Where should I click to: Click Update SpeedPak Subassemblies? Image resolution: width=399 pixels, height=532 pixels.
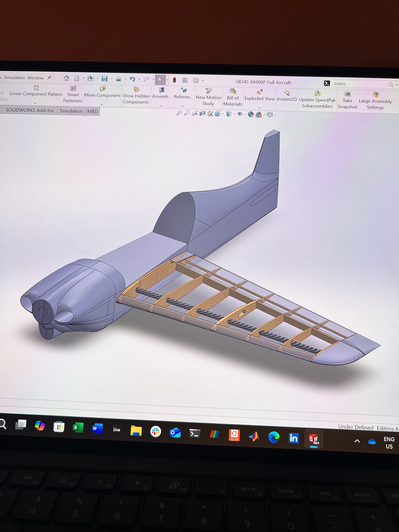click(x=317, y=100)
